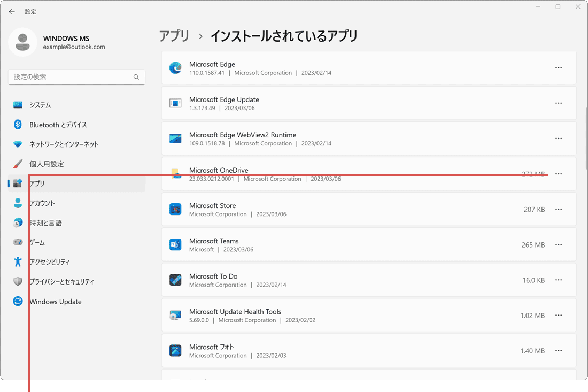The width and height of the screenshot is (588, 392).
Task: Click the Bluetooth icon in sidebar
Action: click(x=18, y=125)
